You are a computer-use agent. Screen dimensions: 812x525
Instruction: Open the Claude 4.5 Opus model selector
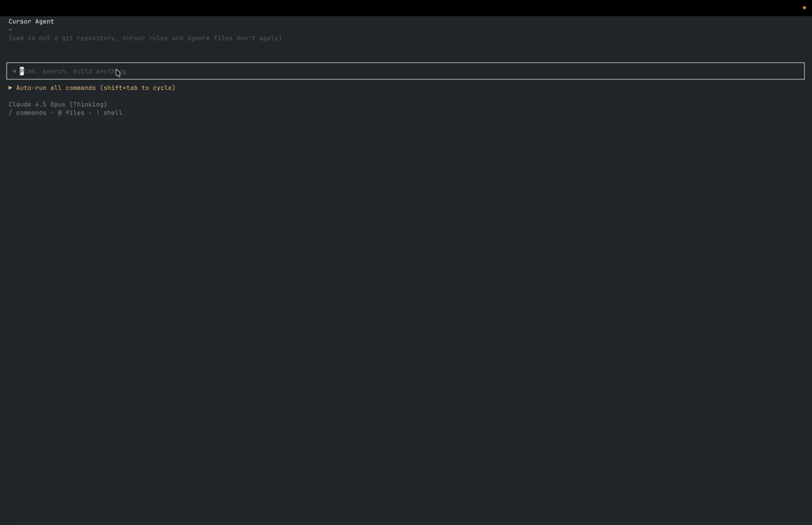tap(38, 104)
